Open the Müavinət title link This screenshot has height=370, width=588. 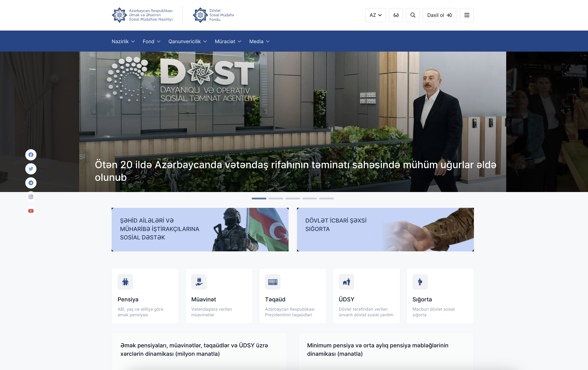coord(204,299)
